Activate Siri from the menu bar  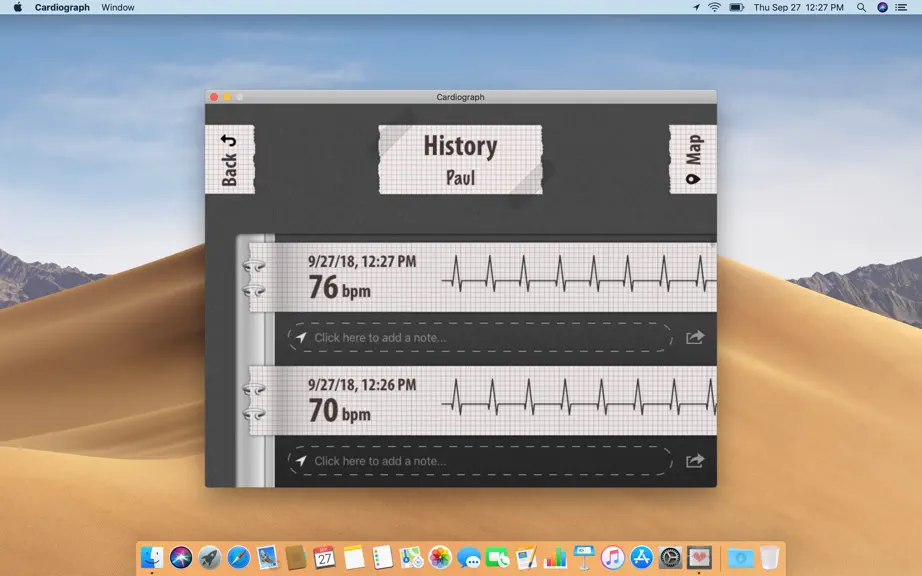tap(882, 7)
